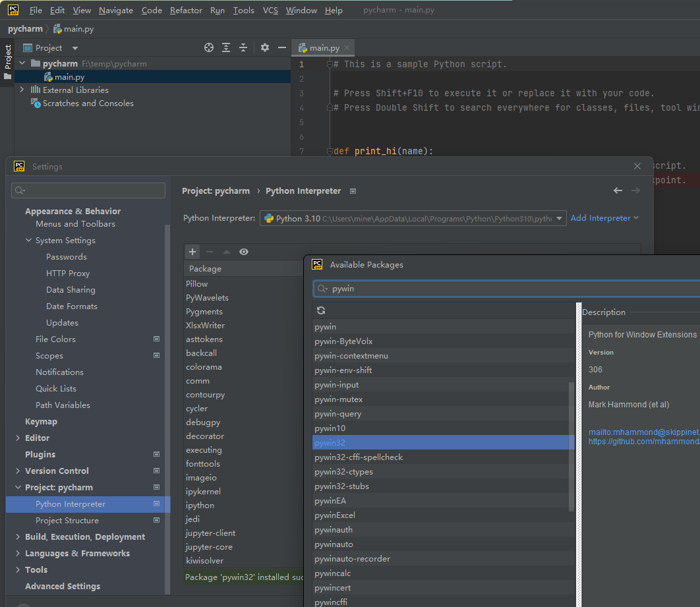The height and width of the screenshot is (607, 700).
Task: Open Project panel gear options
Action: point(265,47)
